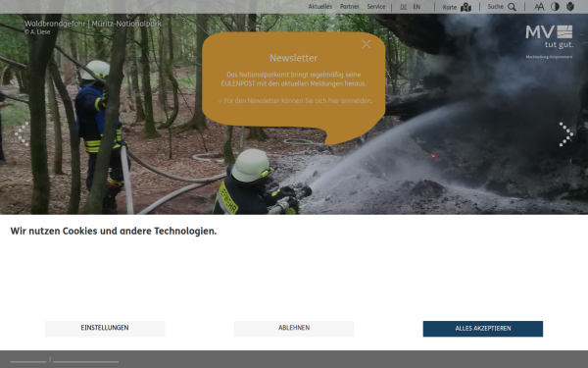This screenshot has height=368, width=588.
Task: Click the sign language hand icon
Action: click(570, 7)
